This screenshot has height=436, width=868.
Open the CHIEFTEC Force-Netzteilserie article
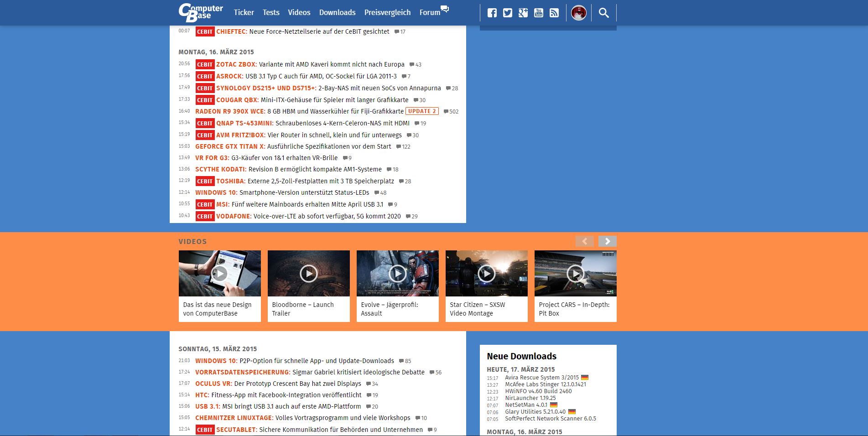[x=303, y=31]
